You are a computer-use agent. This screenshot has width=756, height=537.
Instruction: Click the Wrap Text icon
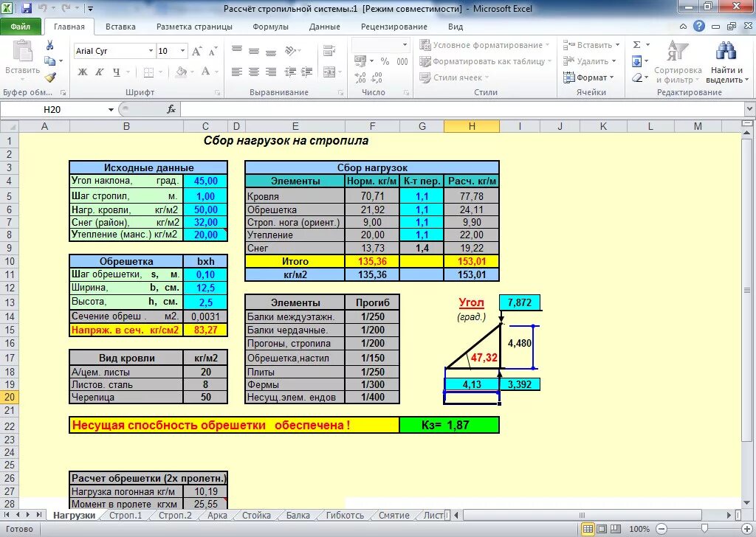tap(330, 50)
